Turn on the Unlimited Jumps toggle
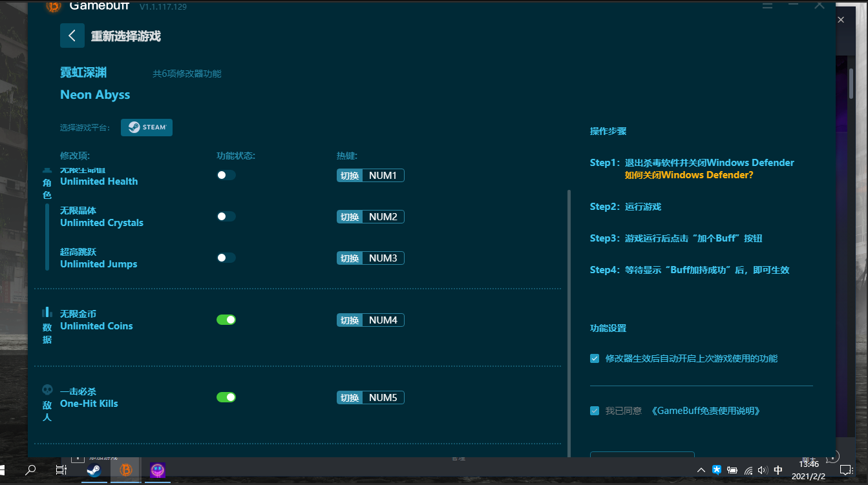868x485 pixels. click(226, 258)
